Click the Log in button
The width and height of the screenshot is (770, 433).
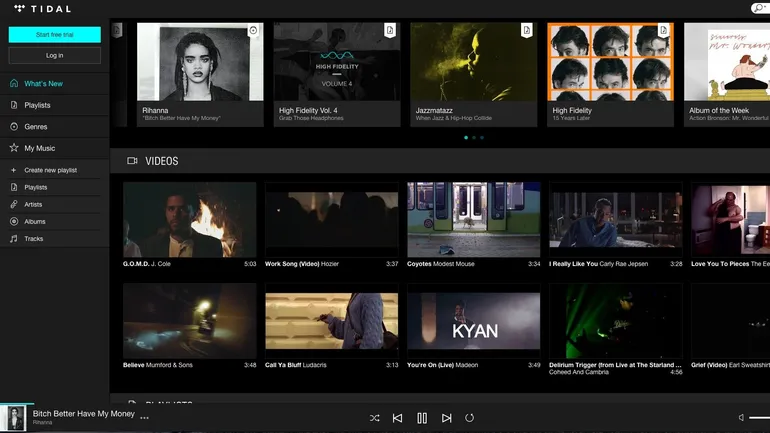(54, 55)
